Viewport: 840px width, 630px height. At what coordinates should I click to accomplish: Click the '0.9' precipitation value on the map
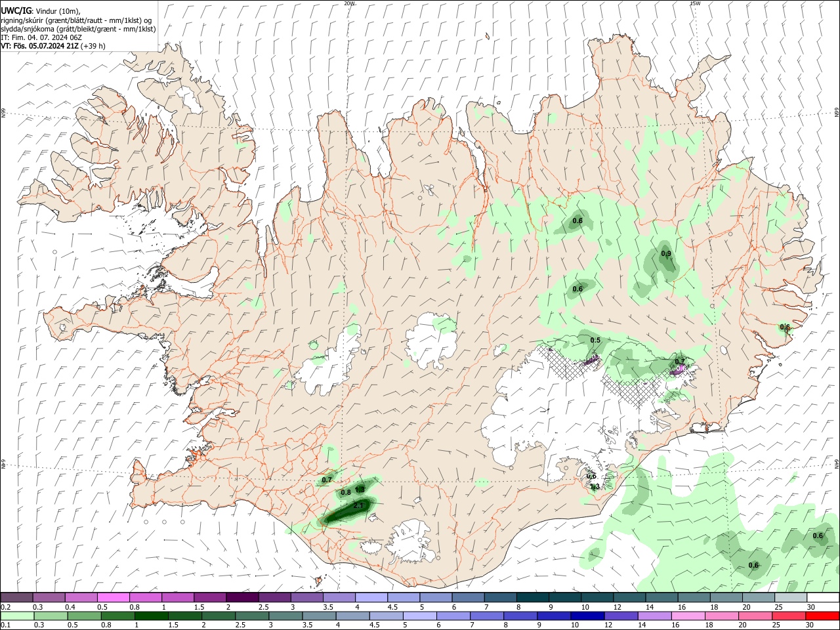point(666,254)
